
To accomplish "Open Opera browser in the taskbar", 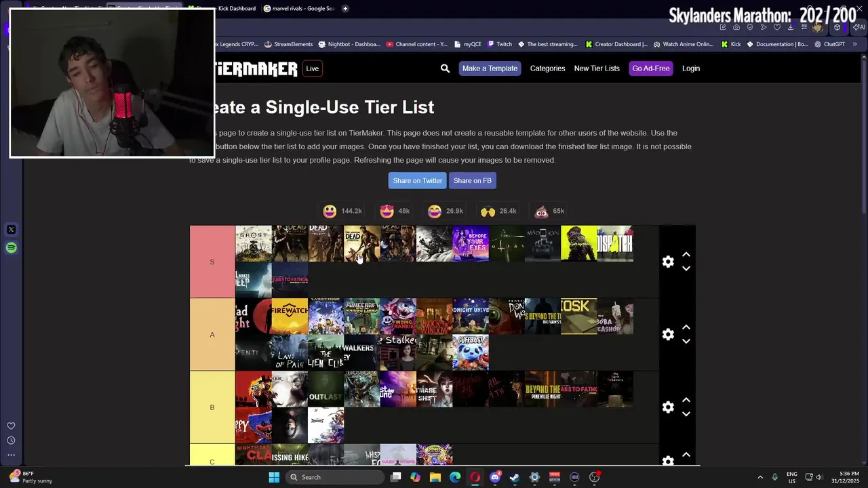I will (x=475, y=477).
